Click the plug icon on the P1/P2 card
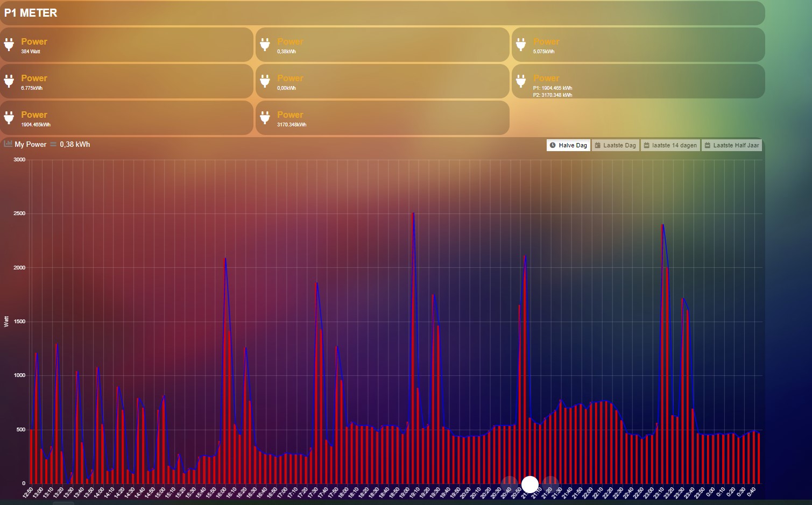812x505 pixels. point(521,81)
